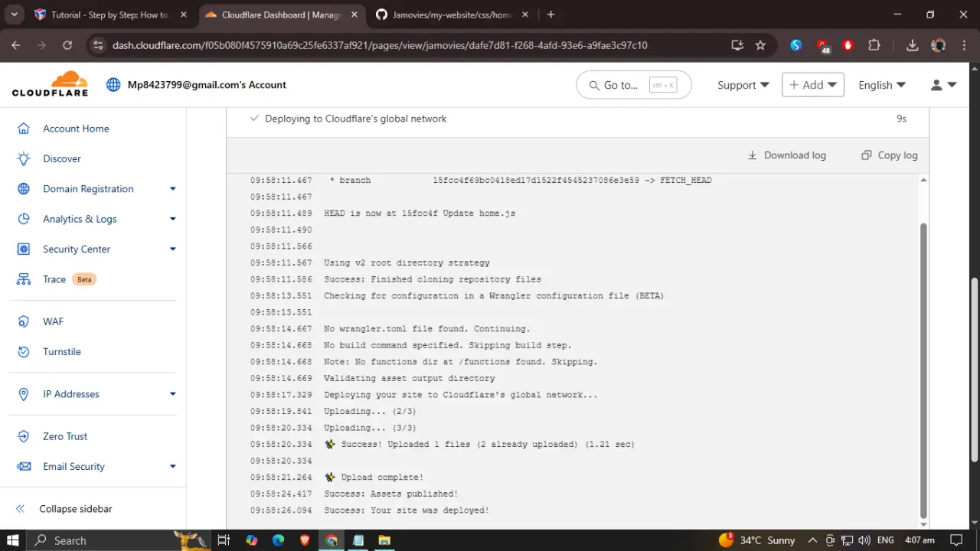The image size is (980, 551).
Task: Click the Trace network icon
Action: pyautogui.click(x=24, y=279)
